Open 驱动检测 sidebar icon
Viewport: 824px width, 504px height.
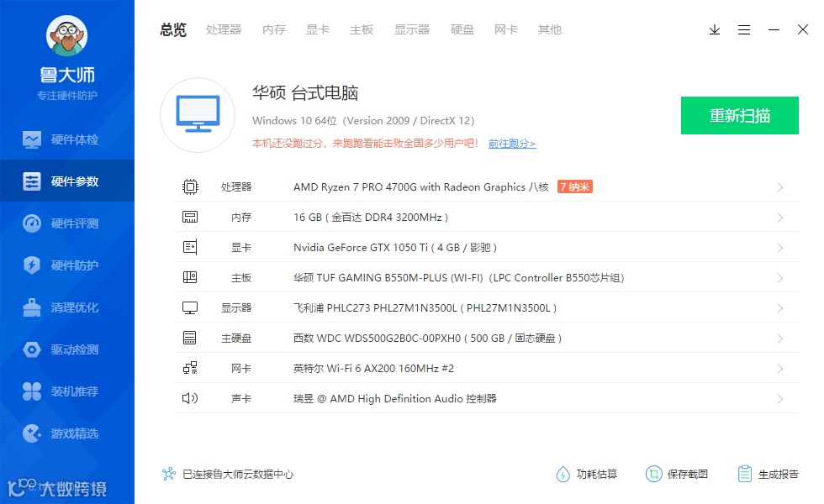32,349
